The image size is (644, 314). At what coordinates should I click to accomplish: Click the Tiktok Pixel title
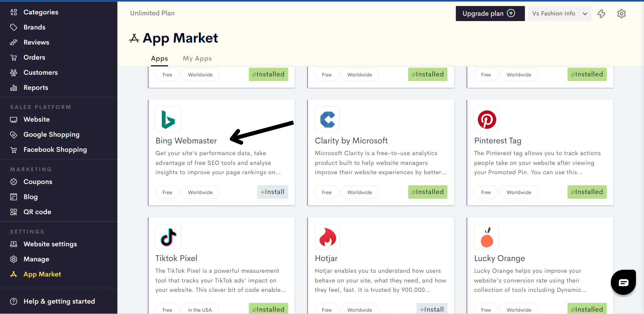click(x=176, y=258)
